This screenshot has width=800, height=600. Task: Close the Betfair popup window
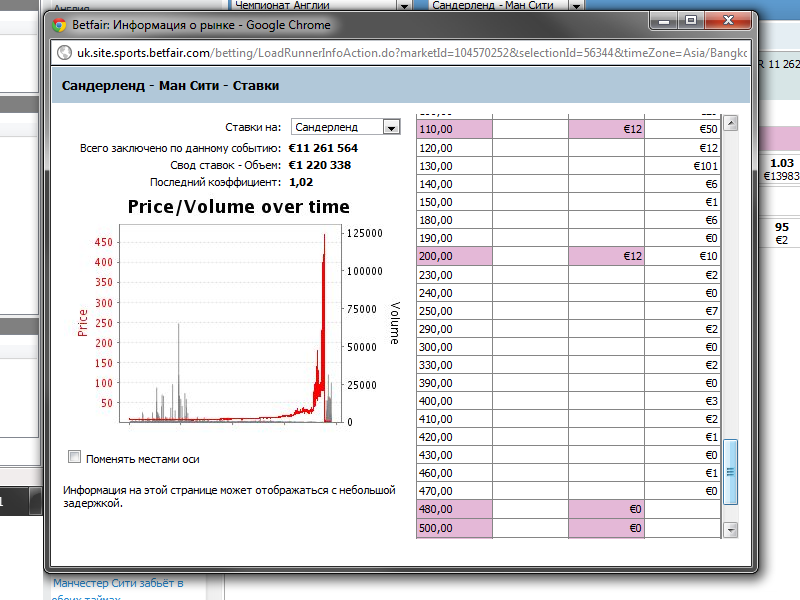tap(728, 21)
